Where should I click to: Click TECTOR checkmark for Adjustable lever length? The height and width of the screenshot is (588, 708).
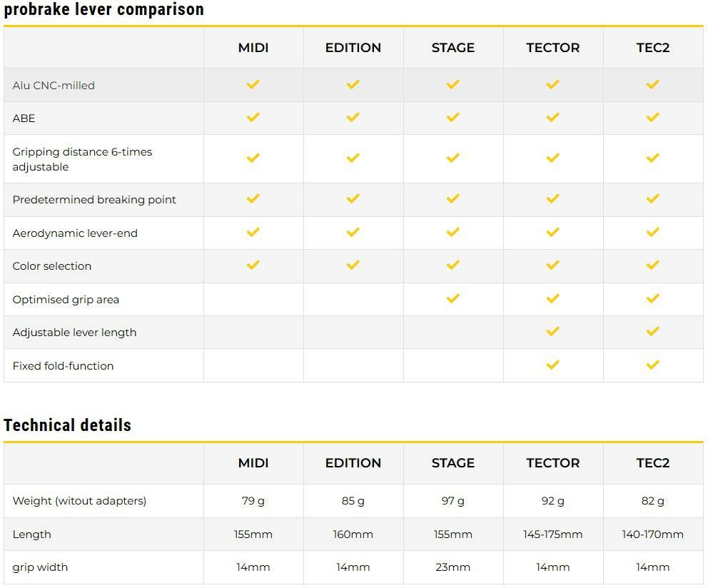point(552,332)
